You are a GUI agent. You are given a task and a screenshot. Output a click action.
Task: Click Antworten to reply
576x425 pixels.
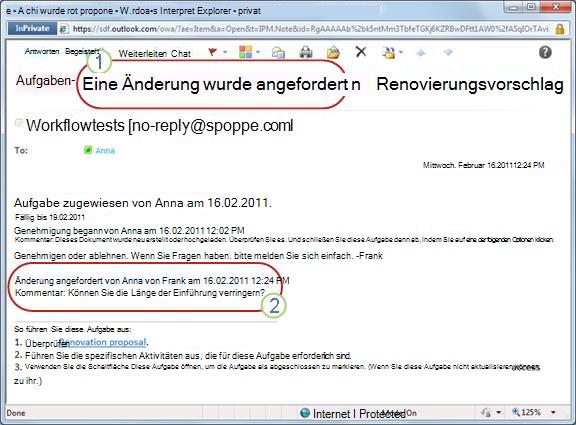pos(42,51)
